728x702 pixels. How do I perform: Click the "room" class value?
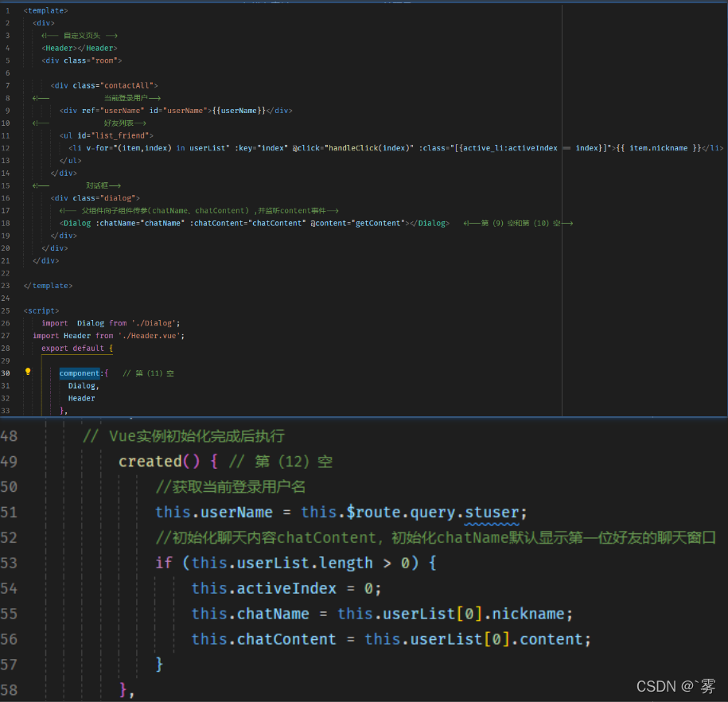[104, 60]
